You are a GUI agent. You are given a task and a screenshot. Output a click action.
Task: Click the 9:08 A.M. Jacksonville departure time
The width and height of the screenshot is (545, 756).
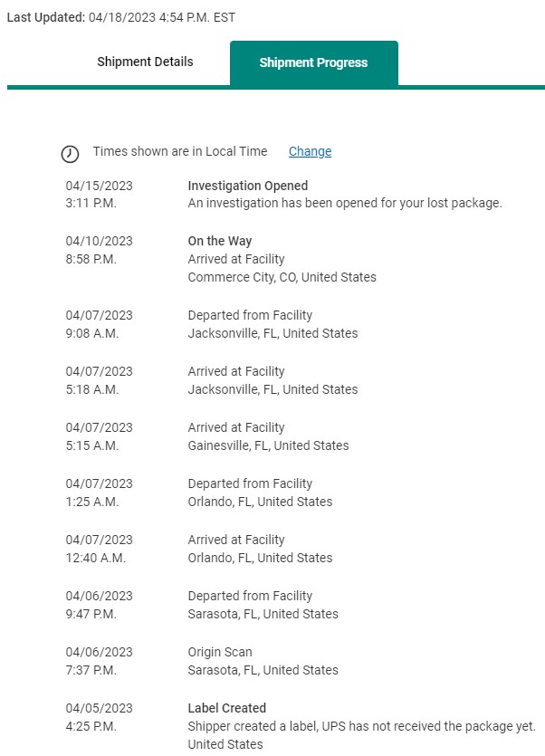point(92,333)
